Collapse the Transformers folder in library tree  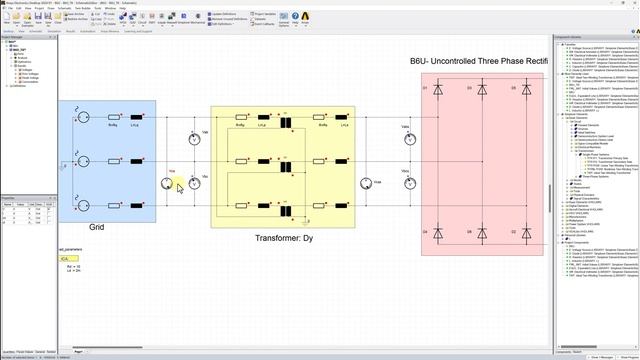572,151
